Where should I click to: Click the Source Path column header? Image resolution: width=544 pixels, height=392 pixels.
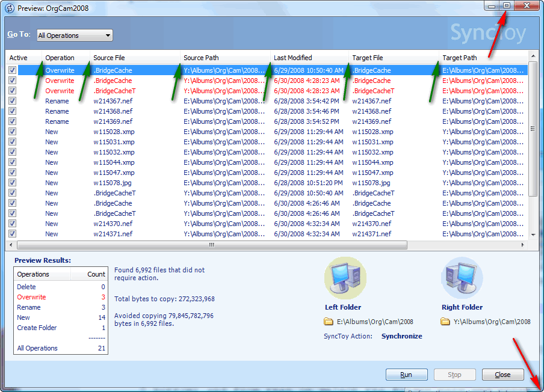pos(225,58)
